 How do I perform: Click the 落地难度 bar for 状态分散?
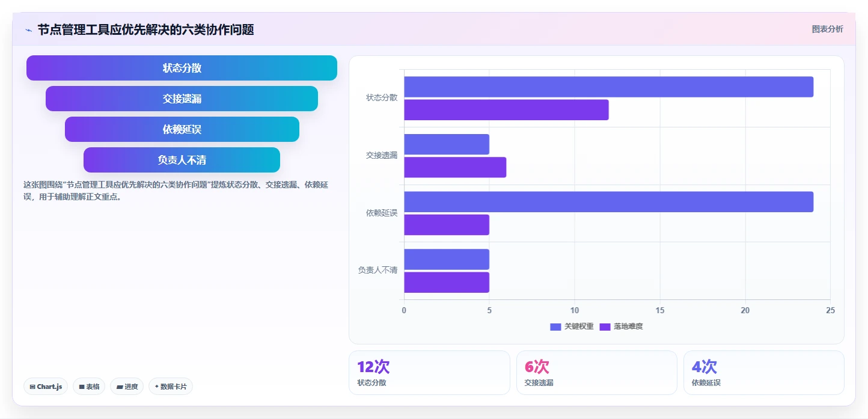coord(506,110)
